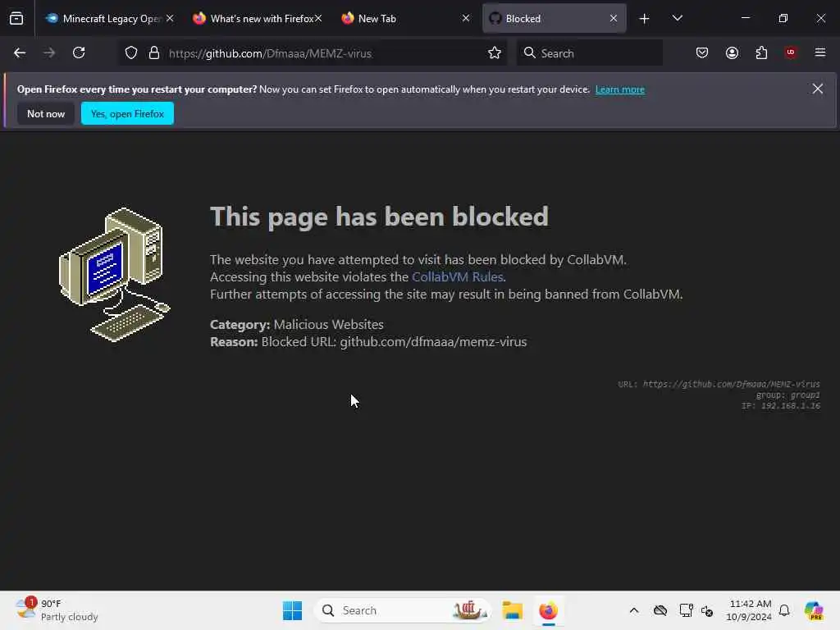Open the weather widget showing 90°F
Viewport: 840px width, 630px height.
[x=57, y=610]
